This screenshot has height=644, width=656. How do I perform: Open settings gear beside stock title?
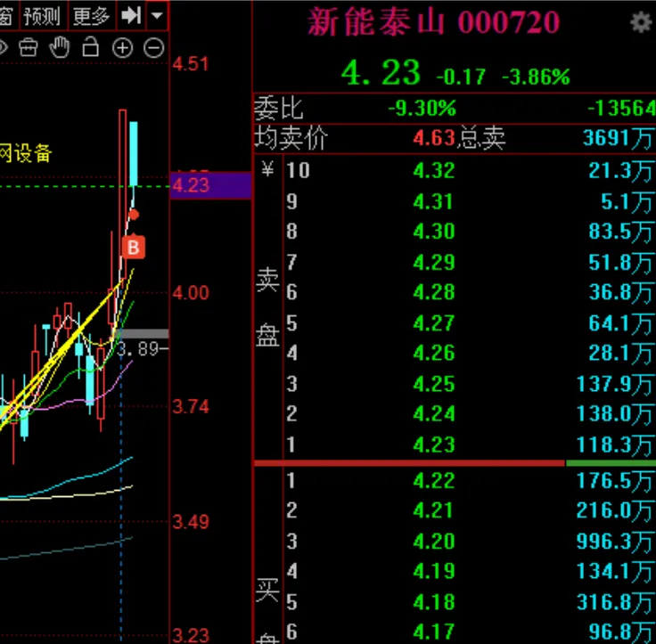point(640,23)
